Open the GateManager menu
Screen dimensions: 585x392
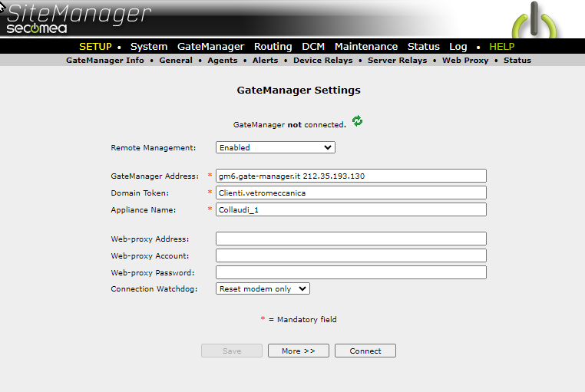pos(210,47)
